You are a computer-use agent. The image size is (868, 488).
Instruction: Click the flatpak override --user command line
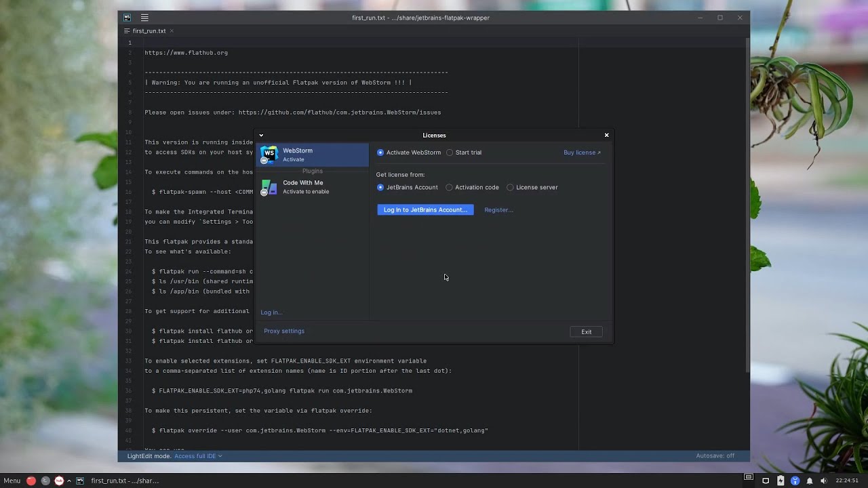pos(319,431)
